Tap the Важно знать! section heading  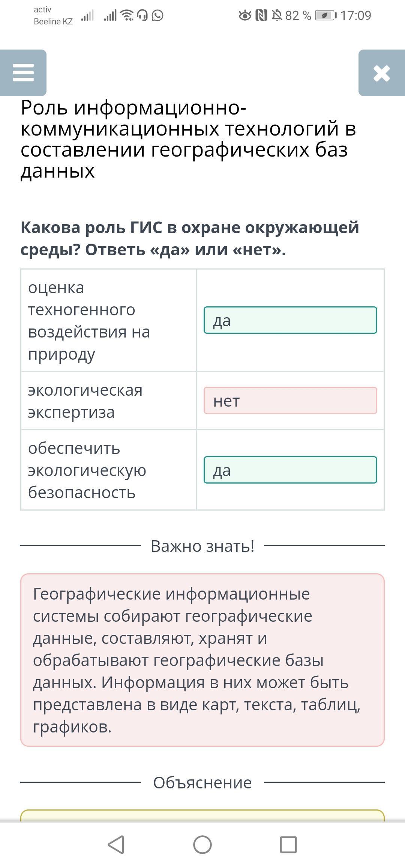202,546
